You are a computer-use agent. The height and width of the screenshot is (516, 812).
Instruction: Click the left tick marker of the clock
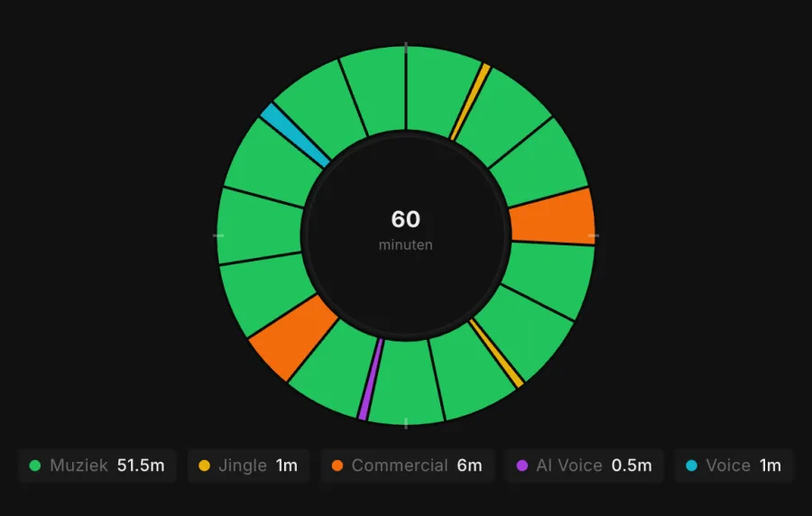(218, 235)
